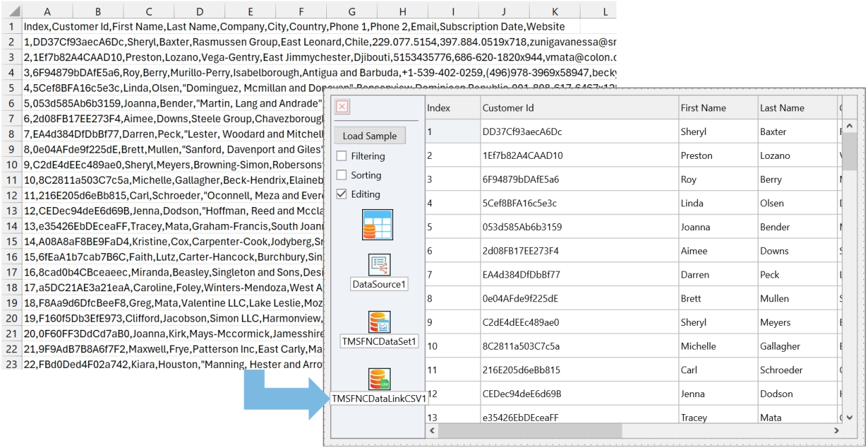Click the Customer Id column header
The height and width of the screenshot is (448, 868).
tap(579, 108)
